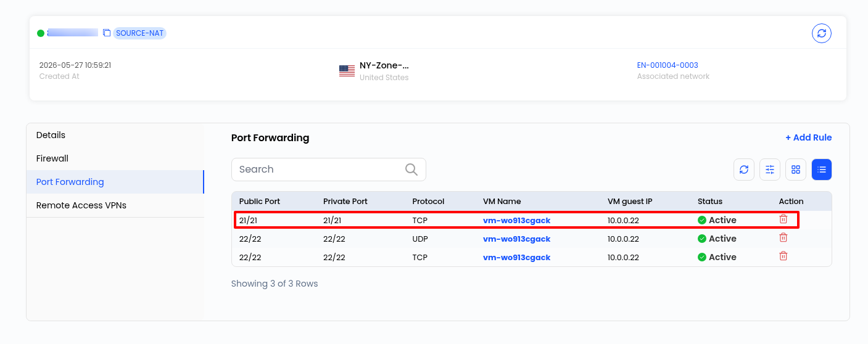This screenshot has height=344, width=868.
Task: Click the VM guest IP column header
Action: pyautogui.click(x=630, y=202)
